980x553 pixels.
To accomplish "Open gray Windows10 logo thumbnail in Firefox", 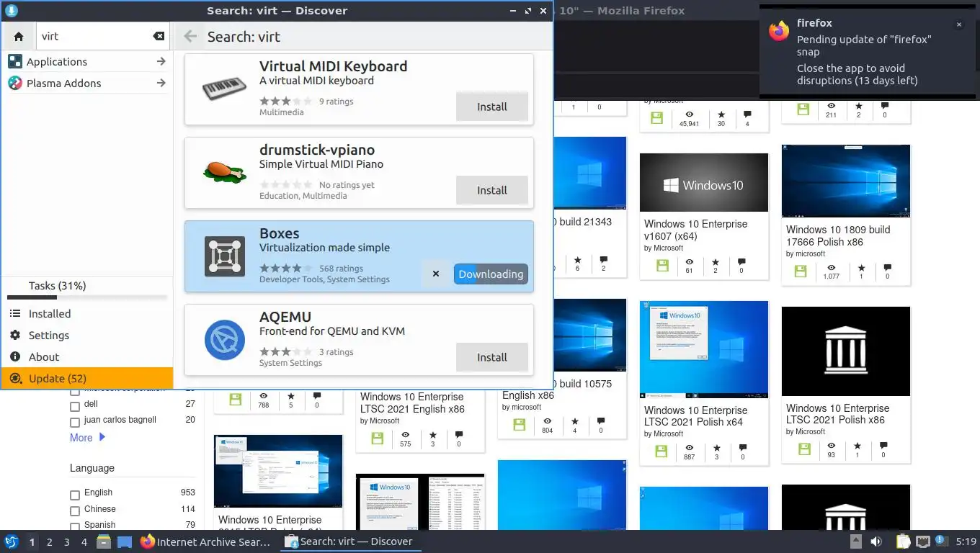I will pyautogui.click(x=704, y=182).
